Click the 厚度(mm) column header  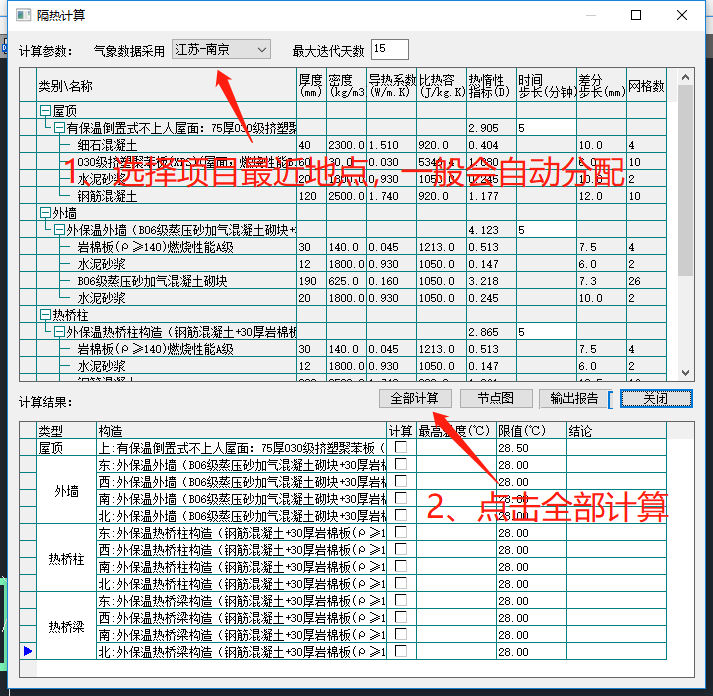(311, 85)
